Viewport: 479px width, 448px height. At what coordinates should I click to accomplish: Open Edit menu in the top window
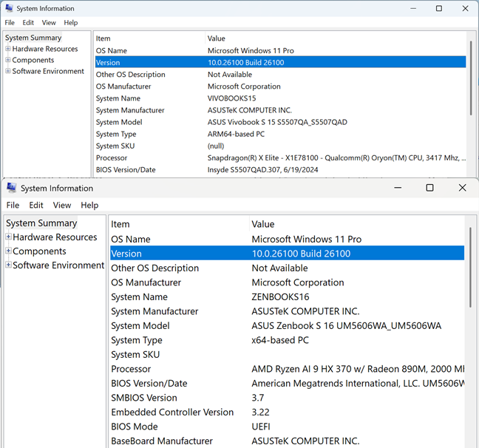[x=28, y=23]
